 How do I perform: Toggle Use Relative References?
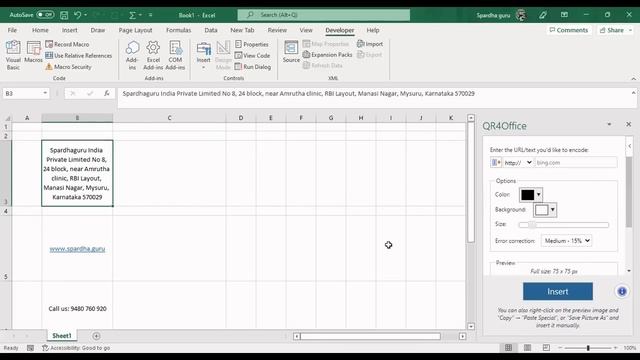pyautogui.click(x=78, y=56)
